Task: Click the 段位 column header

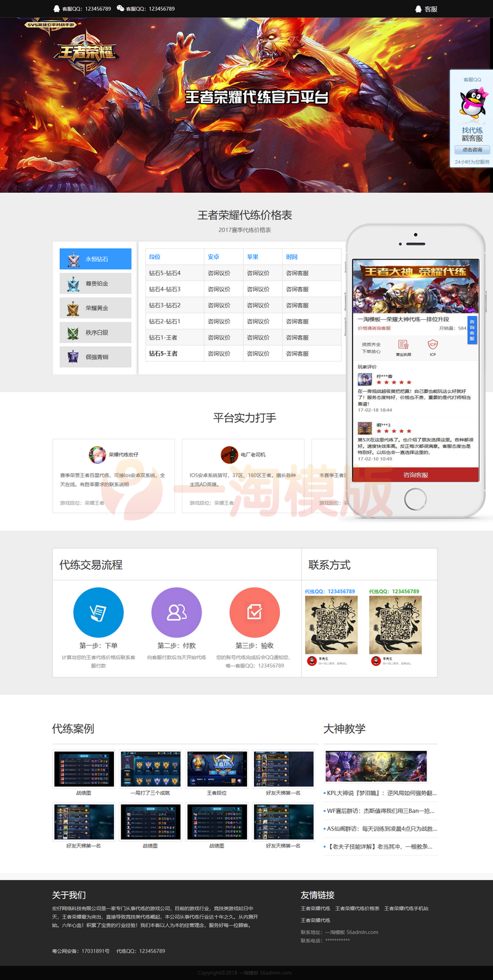Action: coord(155,257)
